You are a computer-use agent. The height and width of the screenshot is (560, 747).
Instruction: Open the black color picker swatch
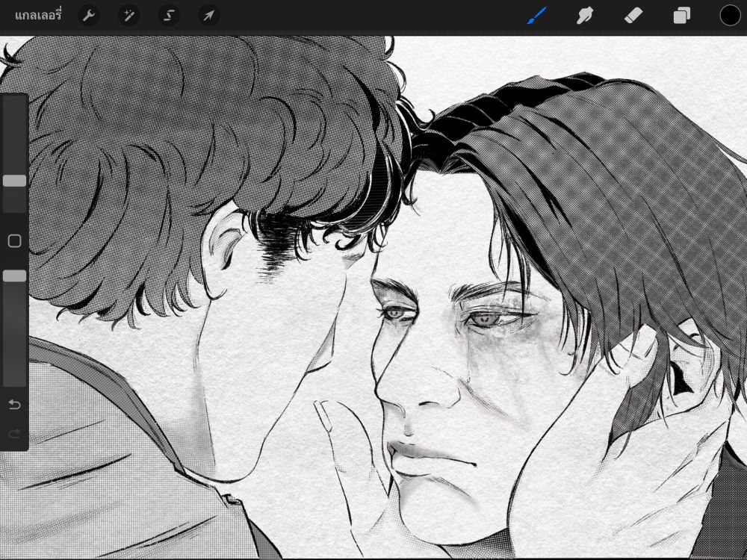point(730,16)
